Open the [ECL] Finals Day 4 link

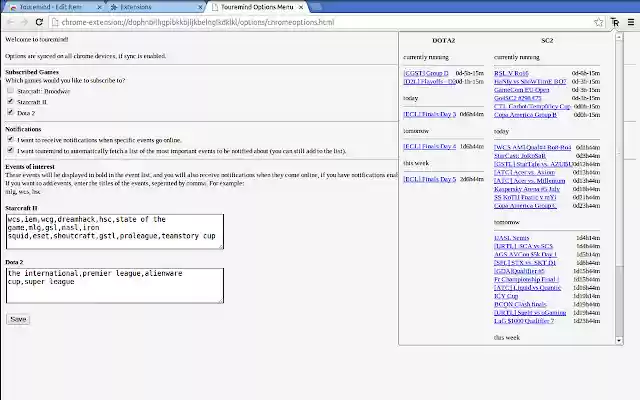coord(429,146)
